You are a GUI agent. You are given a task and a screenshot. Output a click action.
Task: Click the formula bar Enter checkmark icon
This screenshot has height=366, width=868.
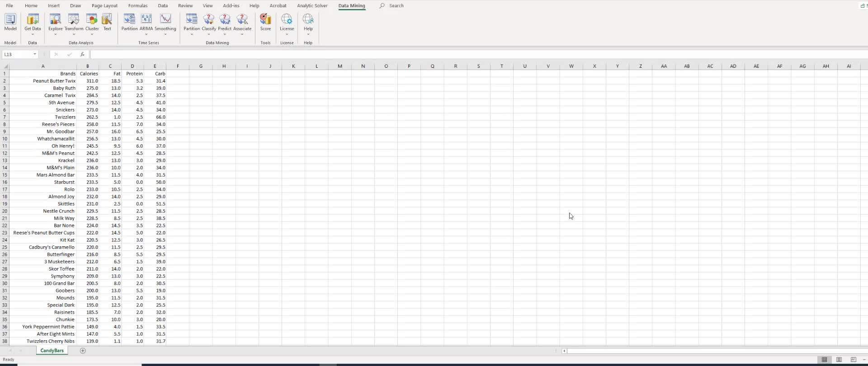tap(69, 54)
